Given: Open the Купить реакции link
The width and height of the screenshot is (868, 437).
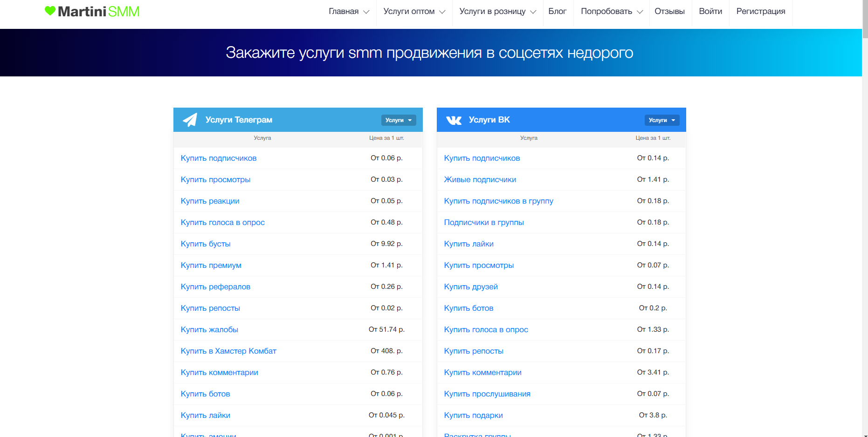Looking at the screenshot, I should coord(210,201).
